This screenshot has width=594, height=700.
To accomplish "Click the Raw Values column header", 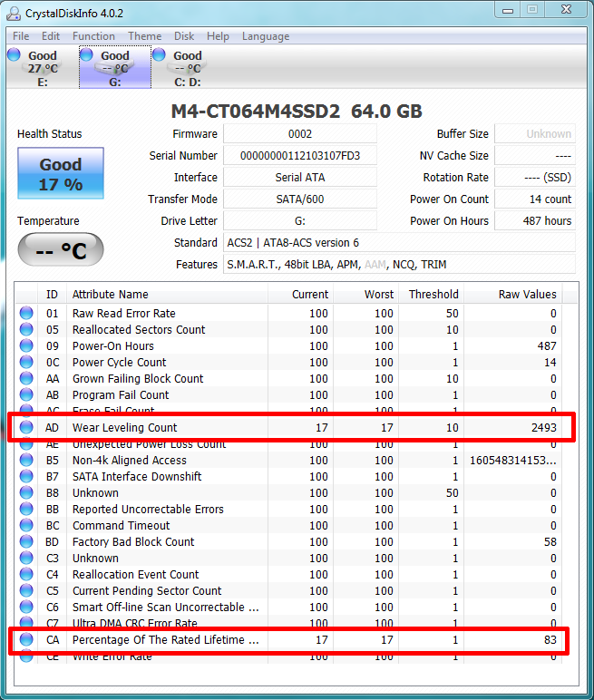I will [x=513, y=294].
